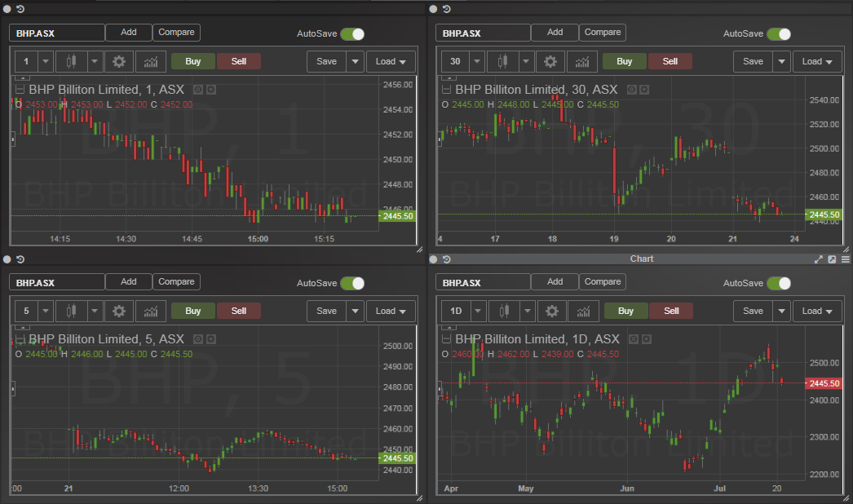
Task: Click Sell in bottom-right 1D chart
Action: [671, 311]
